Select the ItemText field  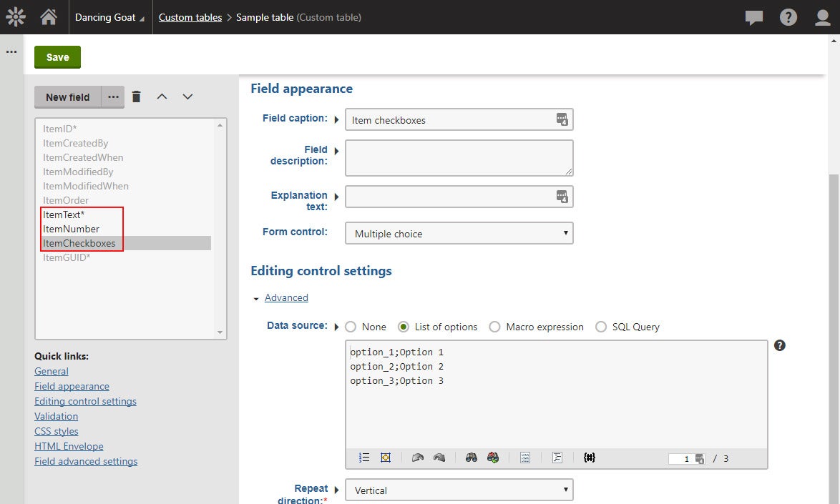tap(64, 214)
